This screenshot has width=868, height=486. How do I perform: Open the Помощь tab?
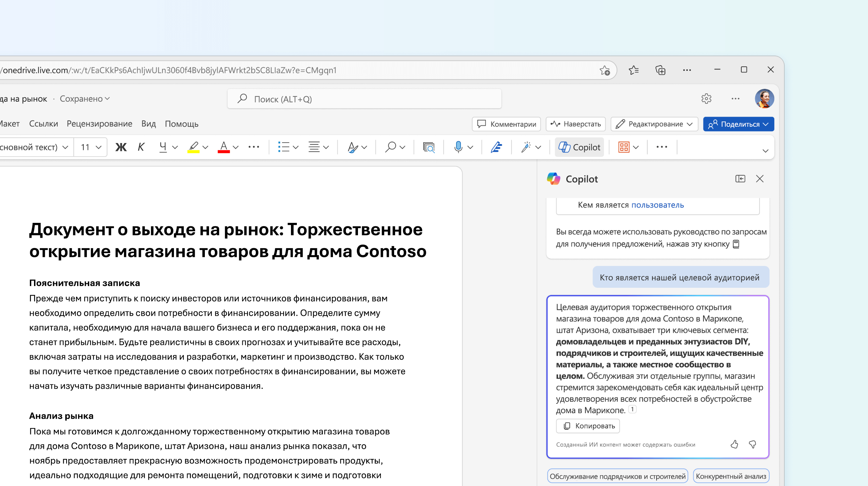[182, 124]
